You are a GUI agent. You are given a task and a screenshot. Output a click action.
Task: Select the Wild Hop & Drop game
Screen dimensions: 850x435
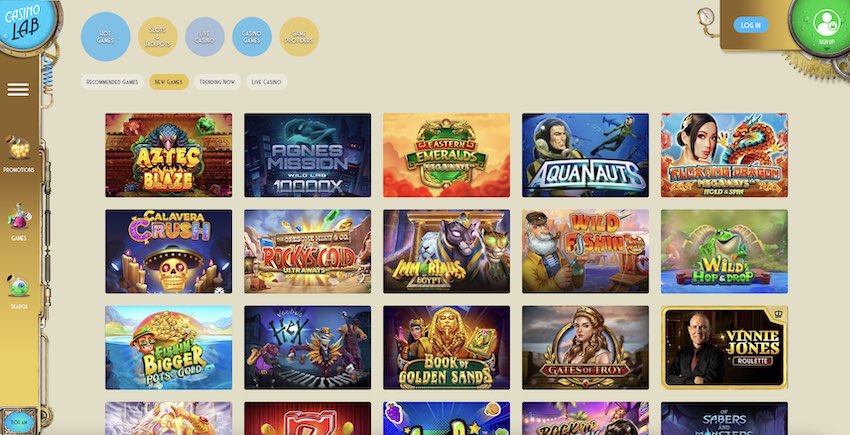(x=724, y=252)
